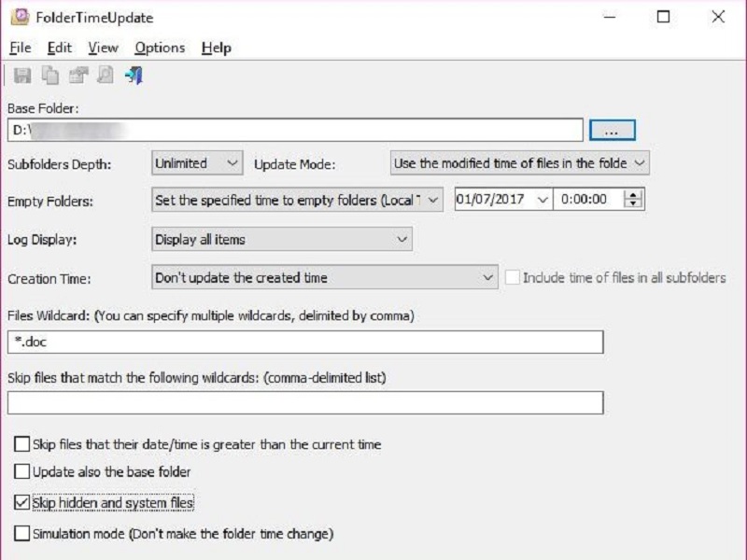
Task: Click the Files Wildcard text field
Action: click(x=304, y=343)
